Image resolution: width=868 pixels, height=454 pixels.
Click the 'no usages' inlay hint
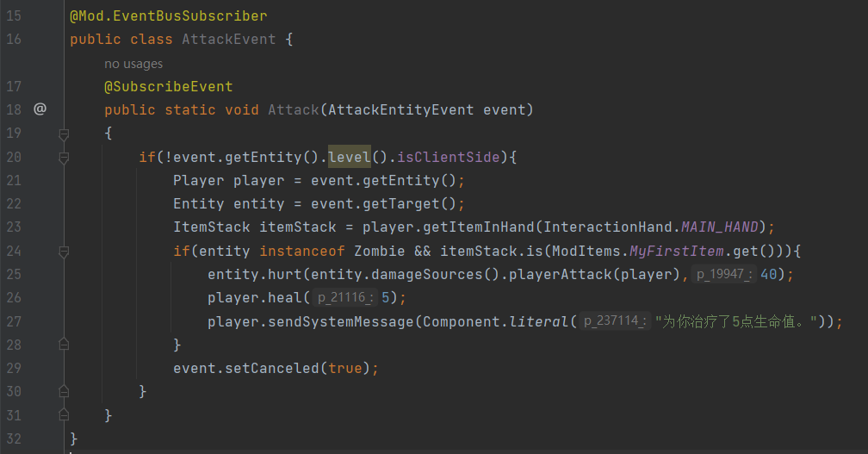tap(133, 64)
